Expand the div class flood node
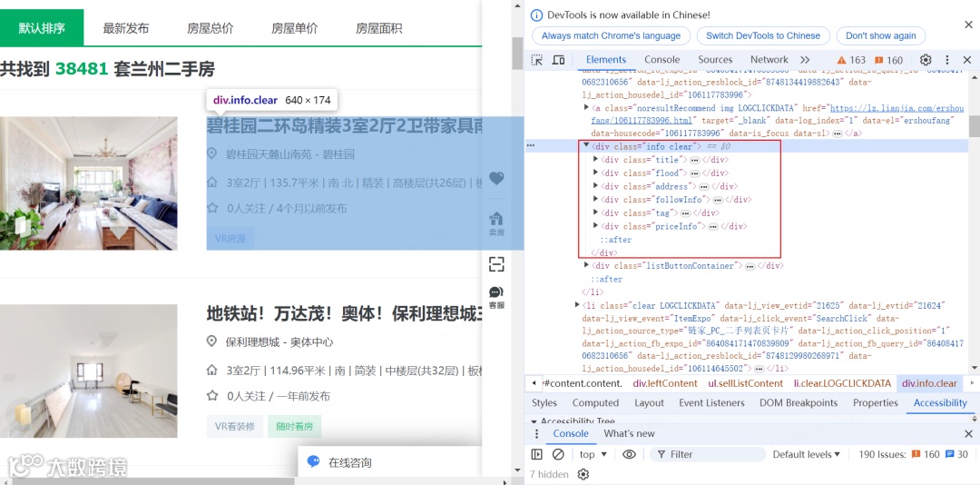This screenshot has width=980, height=485. click(x=595, y=173)
